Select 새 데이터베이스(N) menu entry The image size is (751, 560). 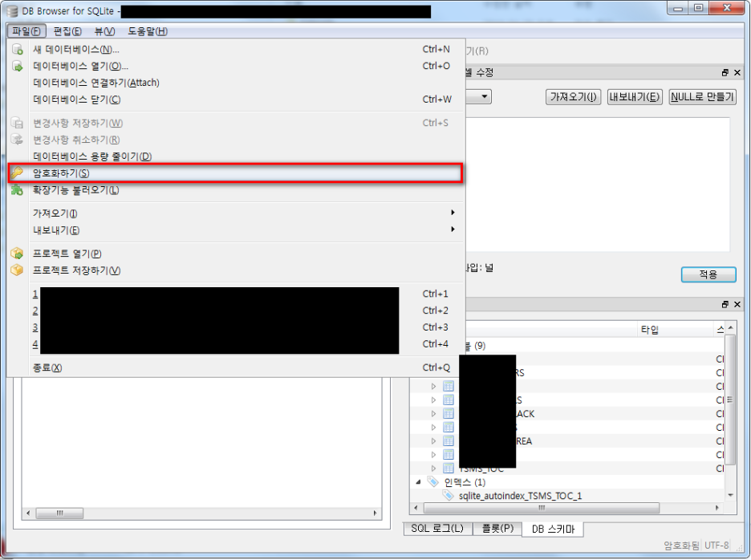pyautogui.click(x=236, y=50)
